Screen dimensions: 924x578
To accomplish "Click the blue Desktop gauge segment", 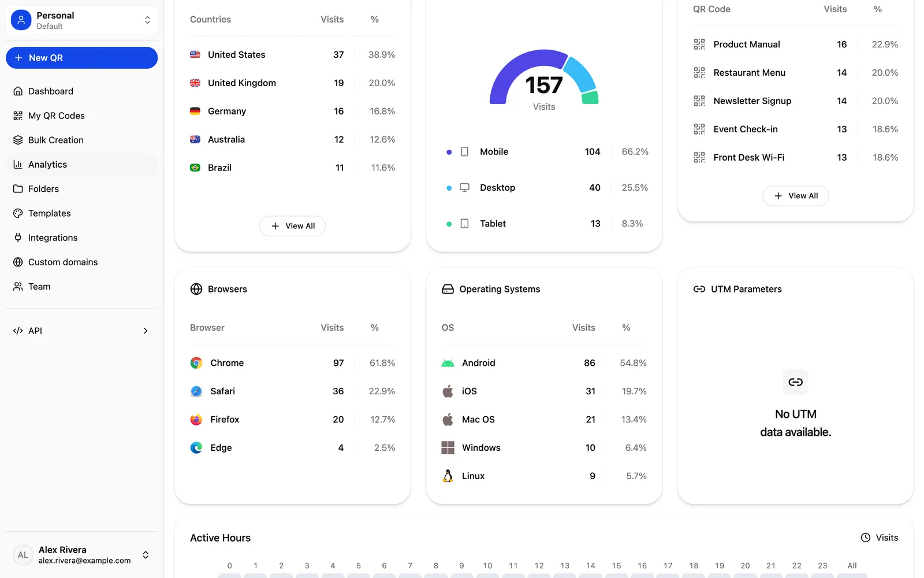I will click(x=581, y=73).
